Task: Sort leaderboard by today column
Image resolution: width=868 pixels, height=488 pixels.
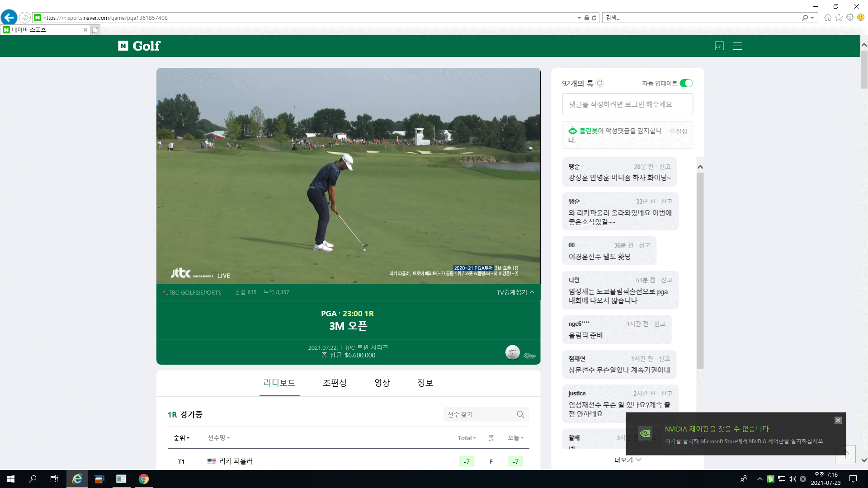Action: tap(515, 438)
